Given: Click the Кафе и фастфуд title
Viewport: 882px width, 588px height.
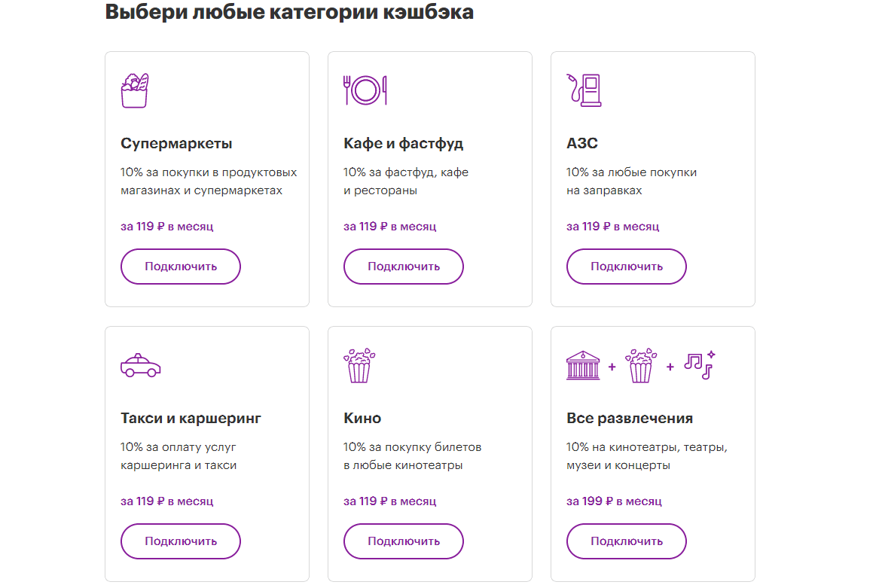Looking at the screenshot, I should [403, 143].
